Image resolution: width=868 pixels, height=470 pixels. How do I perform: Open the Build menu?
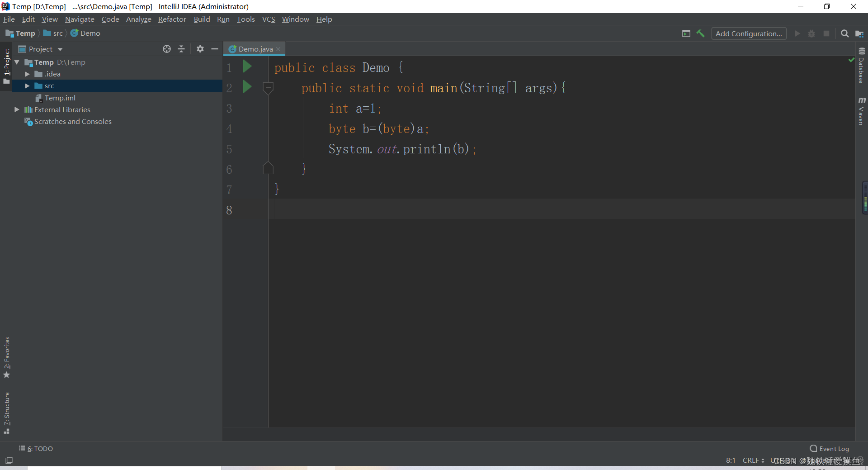(202, 19)
